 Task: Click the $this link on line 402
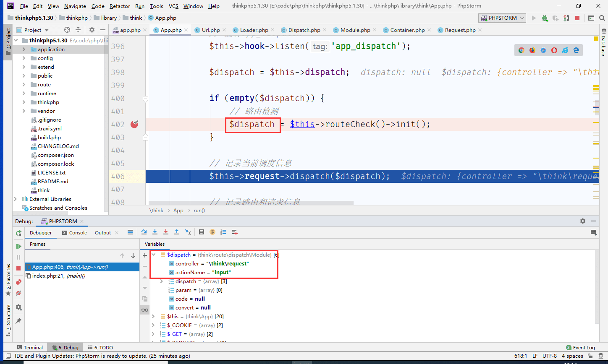[302, 124]
